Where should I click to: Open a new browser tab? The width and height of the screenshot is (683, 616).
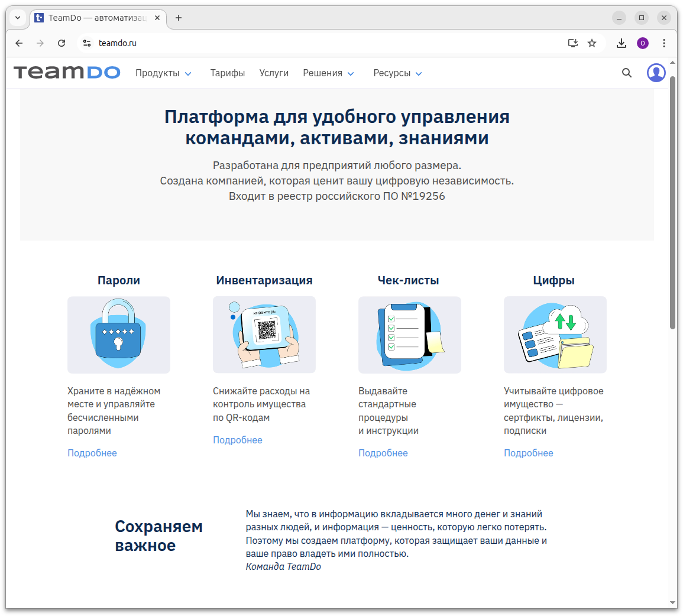pyautogui.click(x=179, y=18)
